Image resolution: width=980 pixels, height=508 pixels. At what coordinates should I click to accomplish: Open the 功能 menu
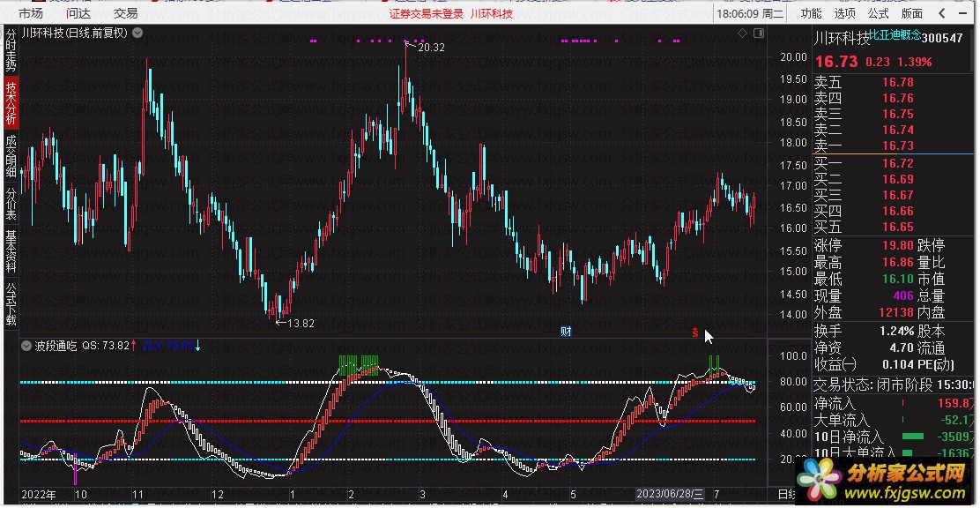(x=812, y=12)
